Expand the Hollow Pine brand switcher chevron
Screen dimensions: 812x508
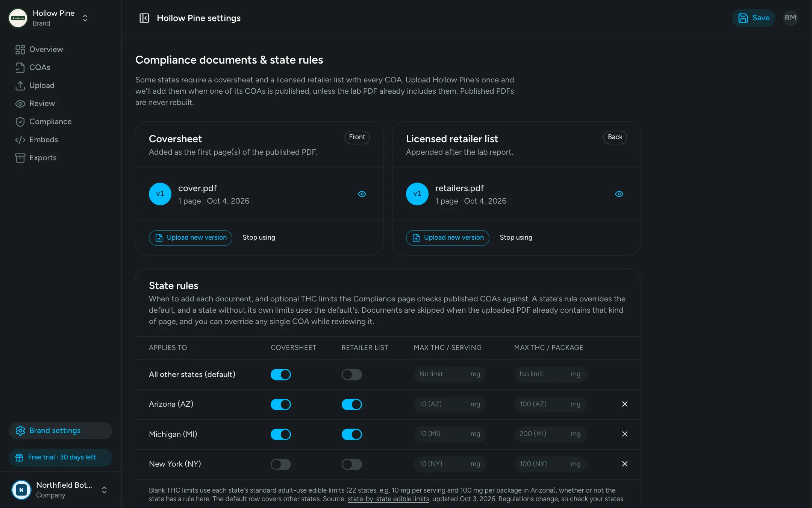point(85,18)
